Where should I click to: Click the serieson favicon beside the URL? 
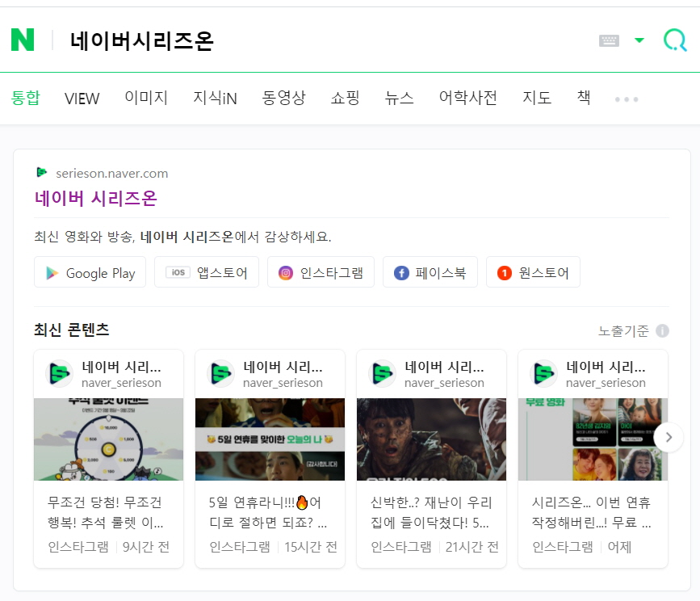tap(41, 172)
